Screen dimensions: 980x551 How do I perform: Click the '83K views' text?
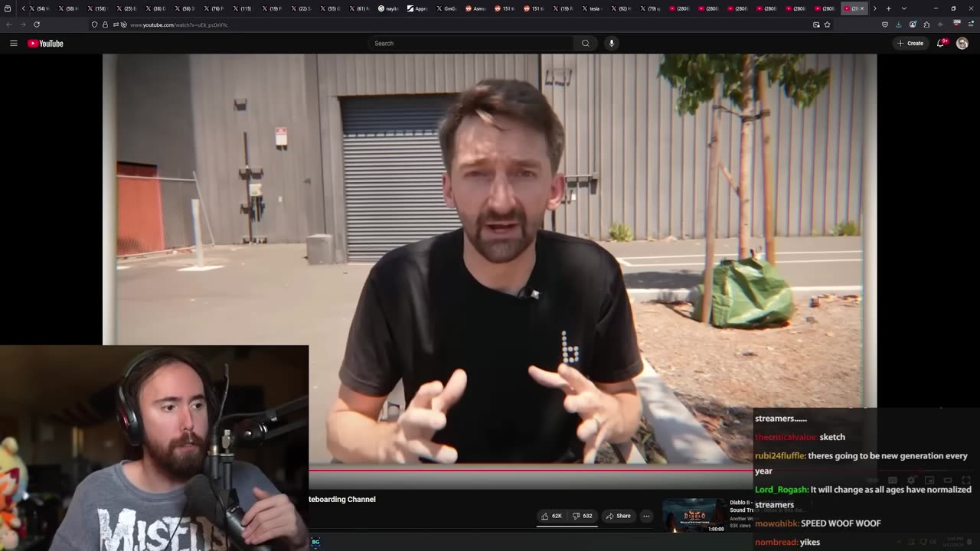click(740, 525)
